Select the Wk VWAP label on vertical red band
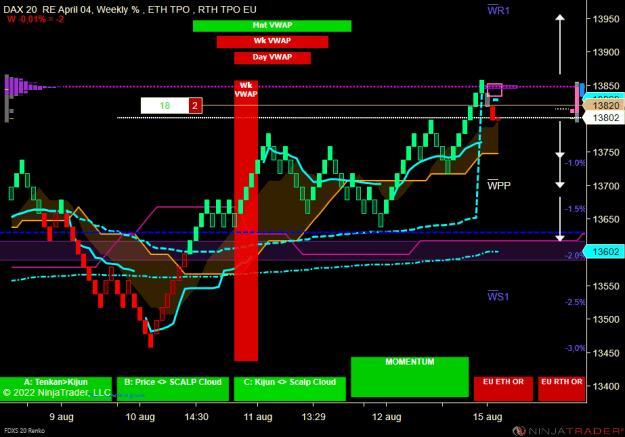Viewport: 625px width, 437px height. pos(246,90)
